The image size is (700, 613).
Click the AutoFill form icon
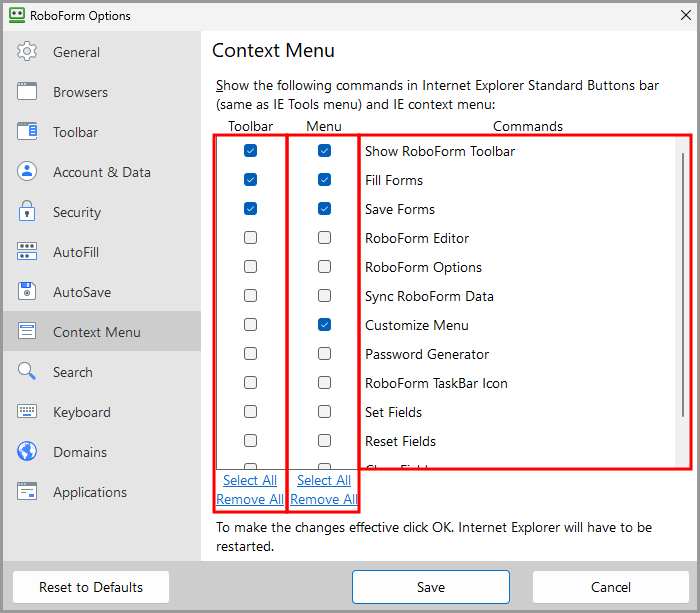tap(27, 251)
